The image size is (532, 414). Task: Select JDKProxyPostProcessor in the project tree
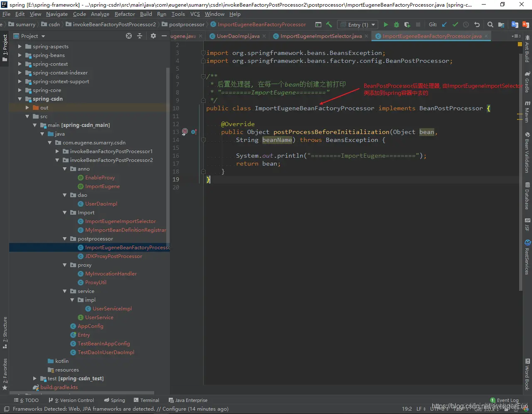113,256
